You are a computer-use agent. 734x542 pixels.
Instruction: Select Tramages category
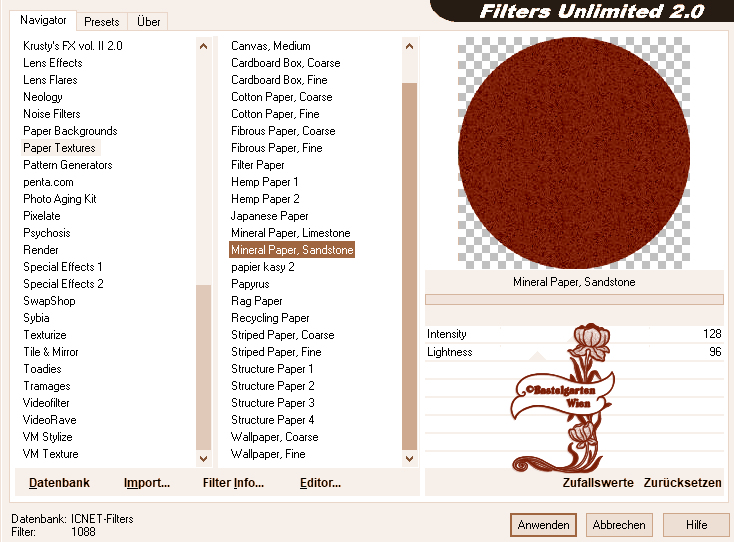46,386
